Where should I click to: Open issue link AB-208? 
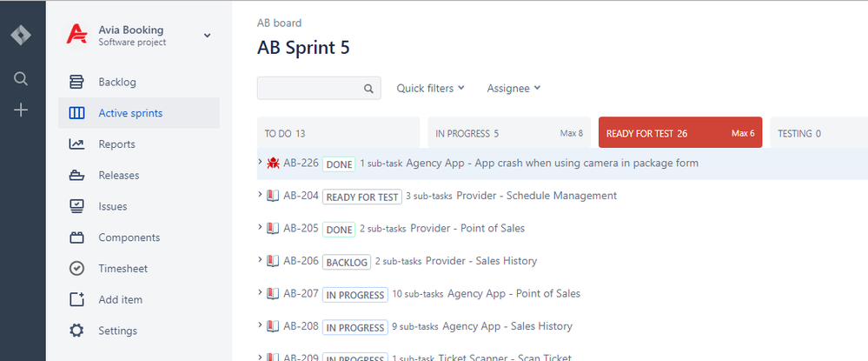point(301,326)
